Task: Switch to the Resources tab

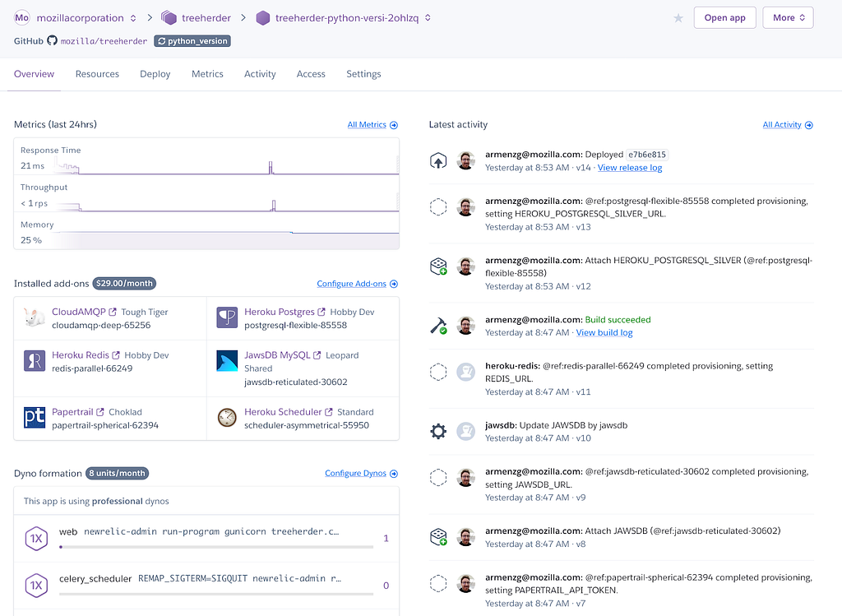Action: pos(97,74)
